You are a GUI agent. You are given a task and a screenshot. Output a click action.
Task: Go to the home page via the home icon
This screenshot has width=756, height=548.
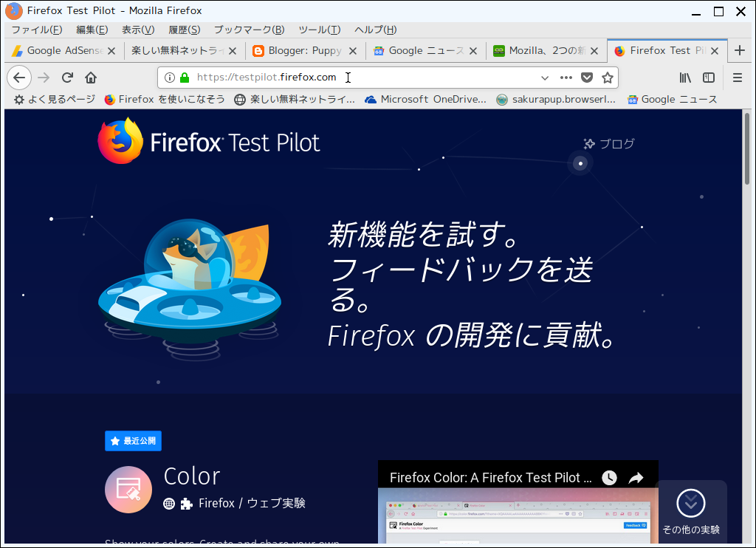pos(90,77)
